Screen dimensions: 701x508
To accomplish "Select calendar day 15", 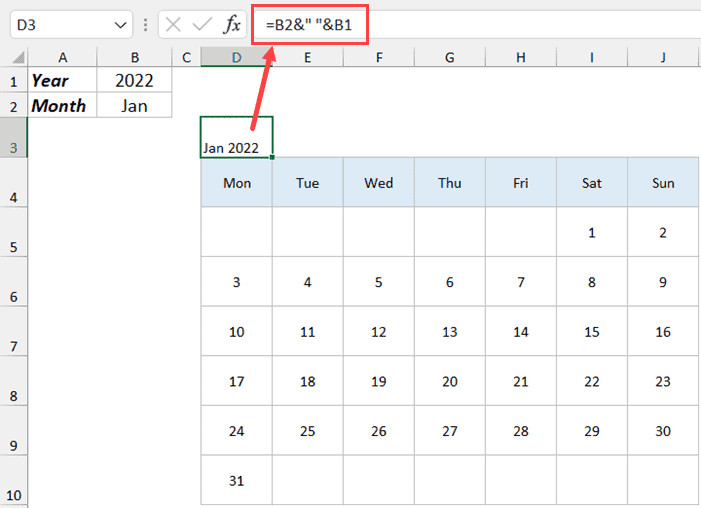I will pos(592,332).
